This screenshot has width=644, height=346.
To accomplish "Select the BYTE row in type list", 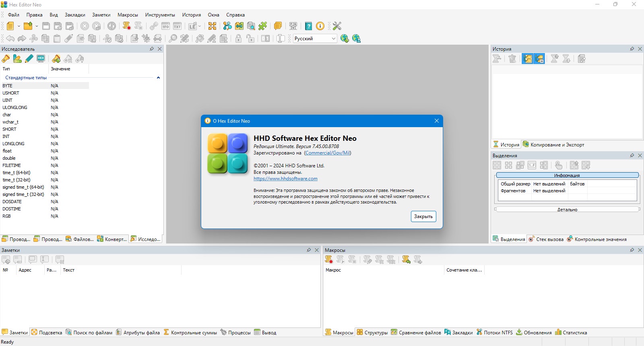I will pyautogui.click(x=45, y=86).
